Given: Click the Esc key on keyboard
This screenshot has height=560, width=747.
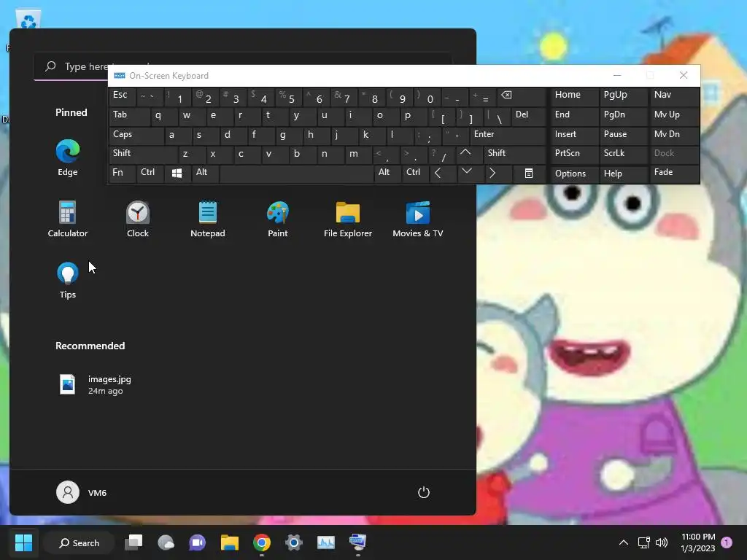Looking at the screenshot, I should (x=122, y=97).
